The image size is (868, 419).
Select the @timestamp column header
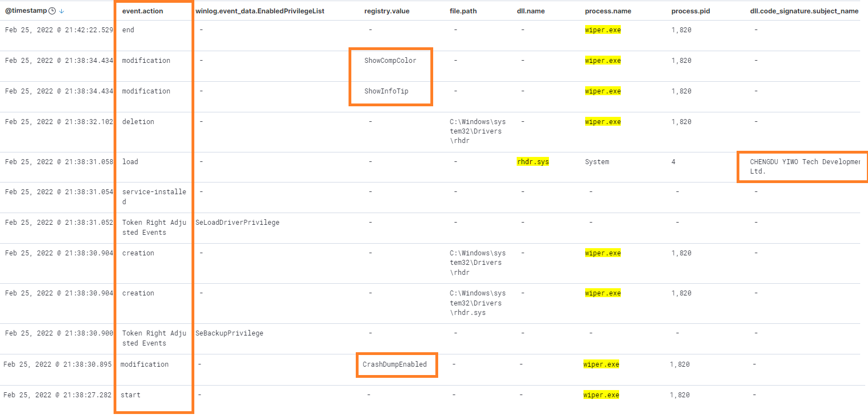[x=26, y=11]
